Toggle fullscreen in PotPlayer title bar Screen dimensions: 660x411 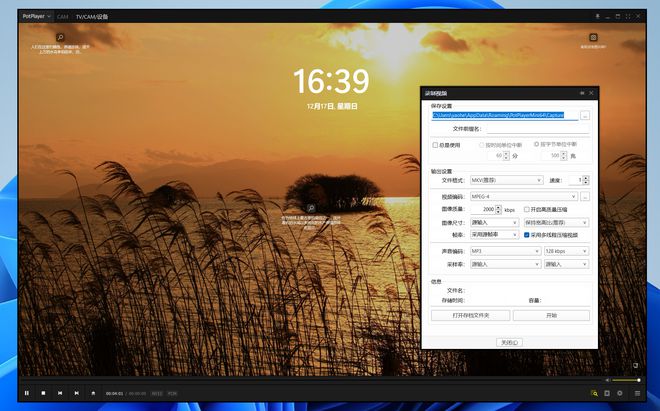coord(628,16)
